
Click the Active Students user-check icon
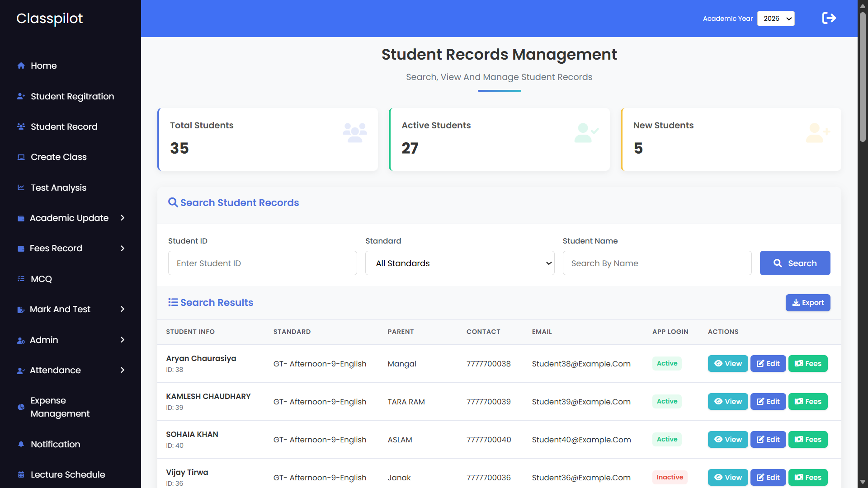(x=586, y=133)
